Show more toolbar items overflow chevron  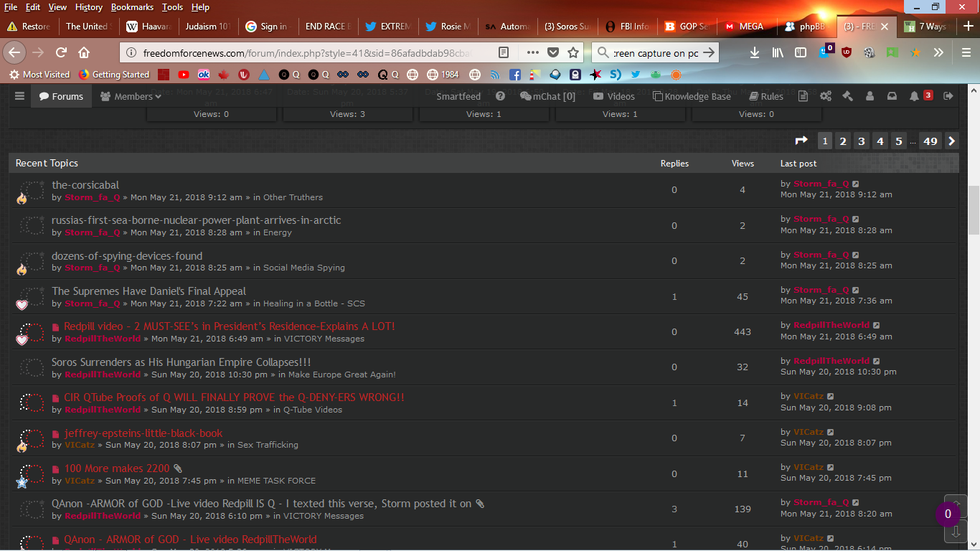click(938, 52)
